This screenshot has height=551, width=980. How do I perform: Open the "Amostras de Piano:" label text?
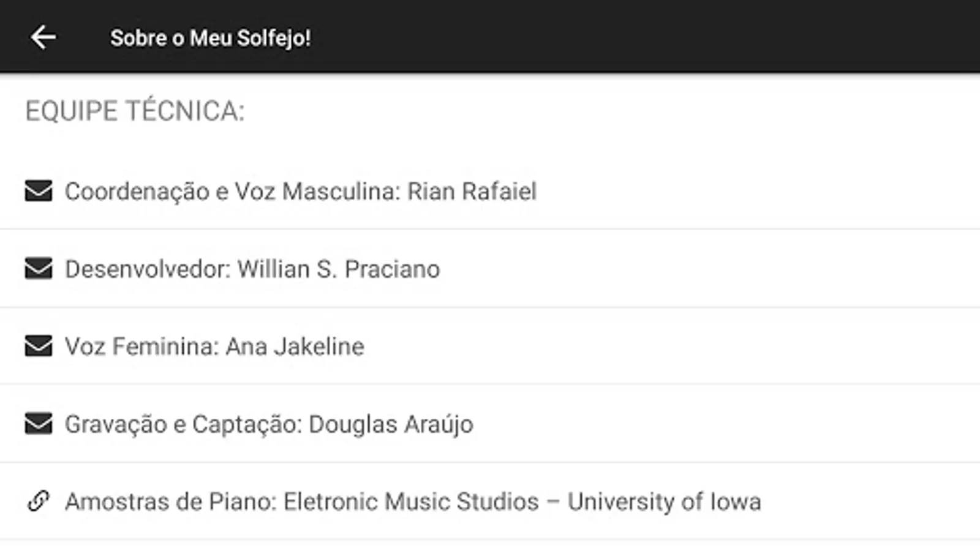coord(171,501)
